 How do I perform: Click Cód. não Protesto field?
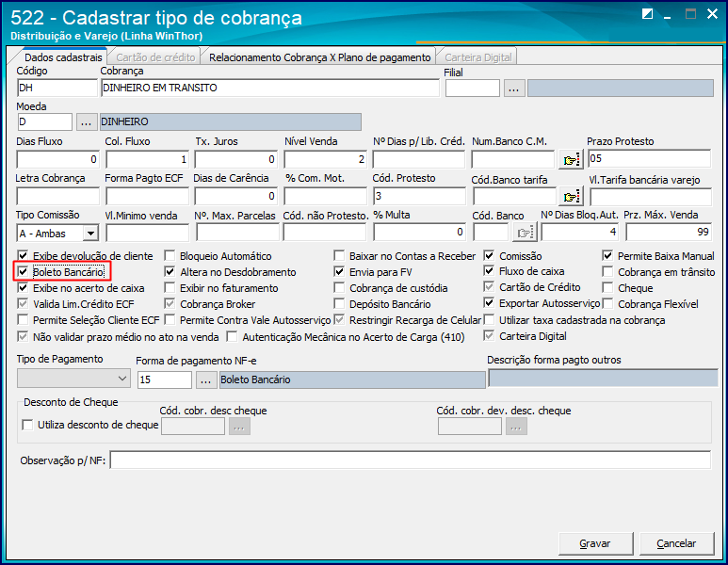pos(325,233)
